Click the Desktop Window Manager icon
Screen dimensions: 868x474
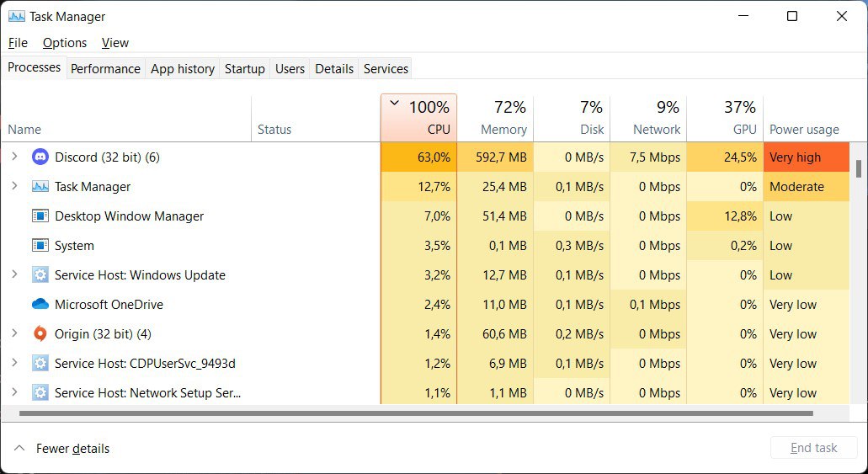(x=40, y=216)
